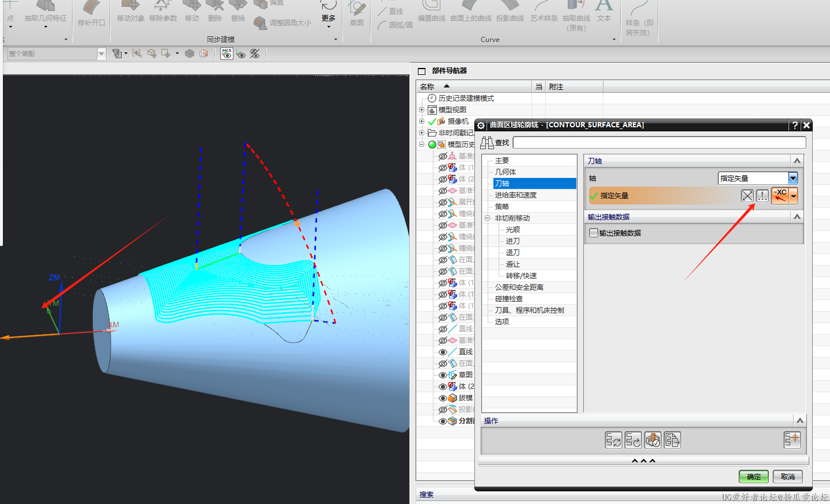Collapse the 模型历史记录 node
The width and height of the screenshot is (830, 504).
point(421,144)
